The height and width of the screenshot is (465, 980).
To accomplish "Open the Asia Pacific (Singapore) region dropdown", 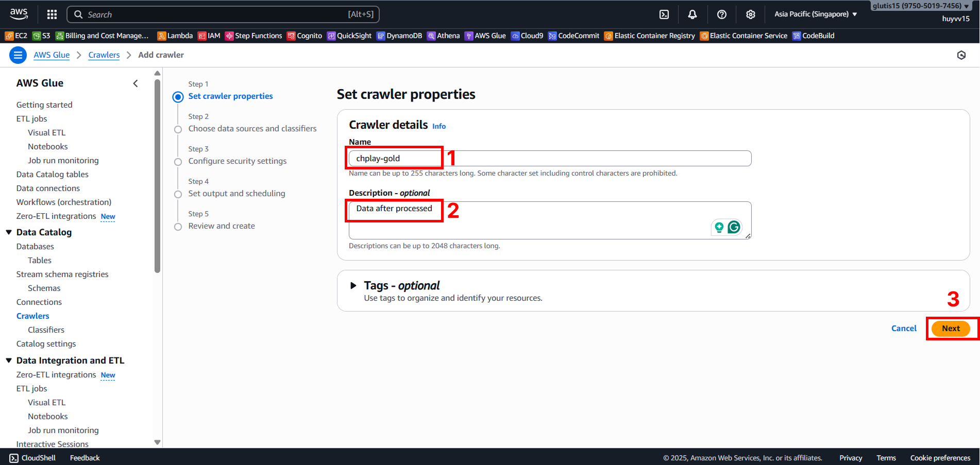I will pos(815,14).
